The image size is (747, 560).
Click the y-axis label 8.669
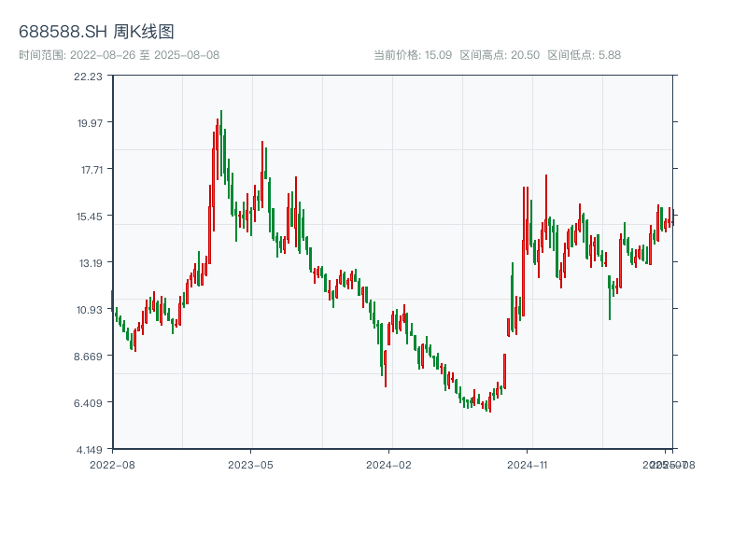point(88,357)
